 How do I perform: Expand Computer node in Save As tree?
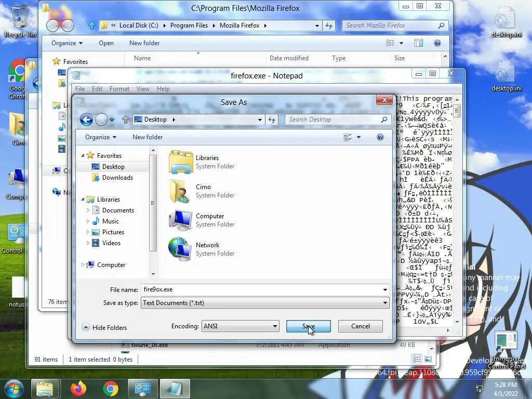coord(83,264)
